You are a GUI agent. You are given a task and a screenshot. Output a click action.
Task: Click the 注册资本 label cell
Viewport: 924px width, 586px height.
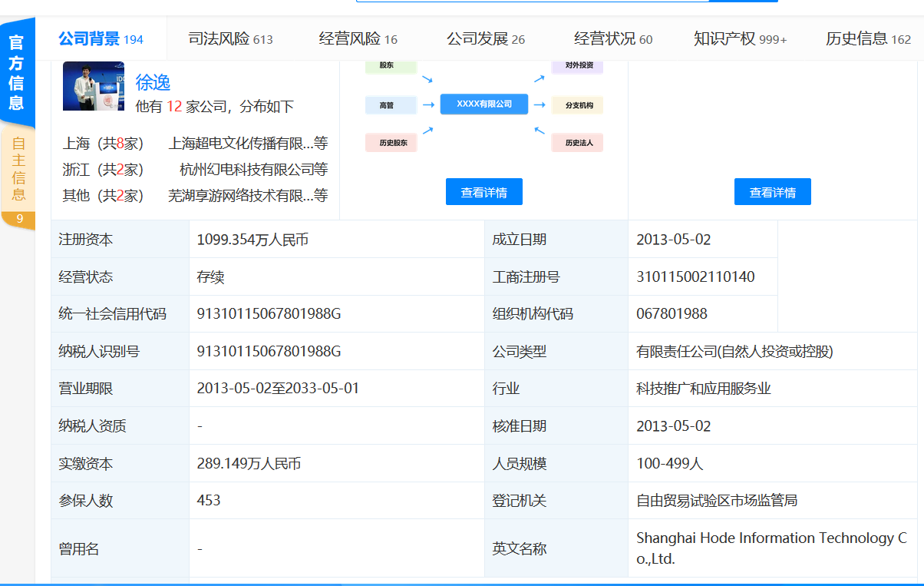pyautogui.click(x=120, y=240)
